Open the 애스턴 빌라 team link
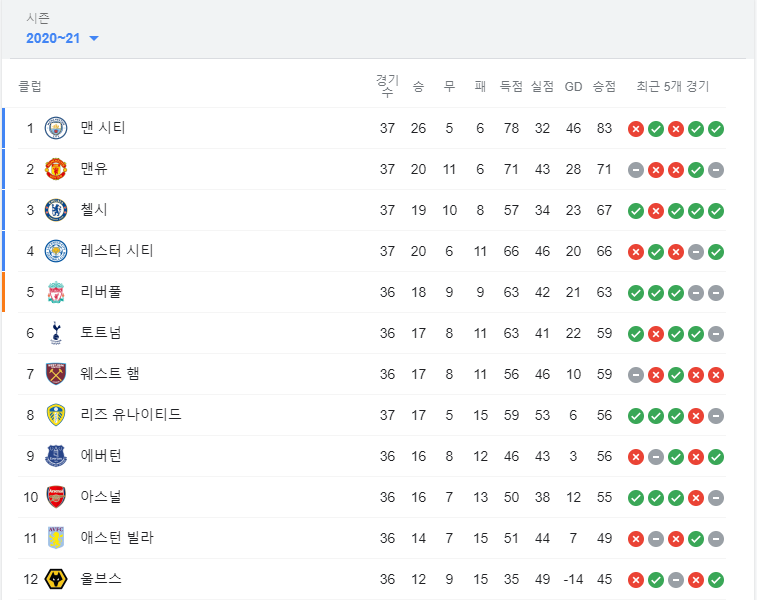757x600 pixels. [117, 538]
